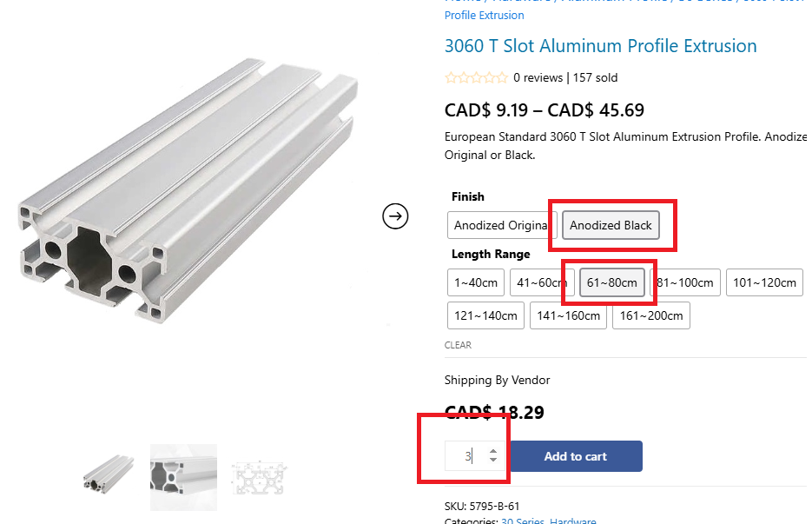The height and width of the screenshot is (524, 812).
Task: Choose the 141~160cm length range
Action: 568,315
